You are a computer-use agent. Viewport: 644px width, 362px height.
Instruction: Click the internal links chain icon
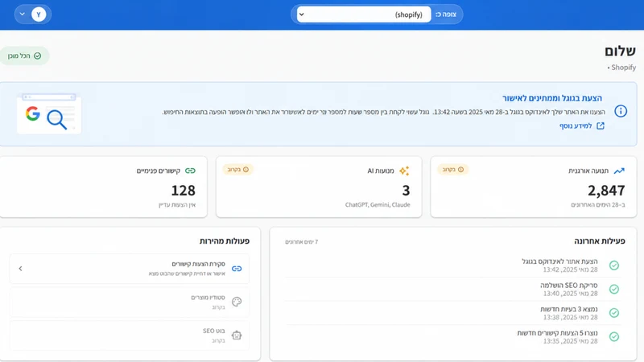[x=190, y=171]
